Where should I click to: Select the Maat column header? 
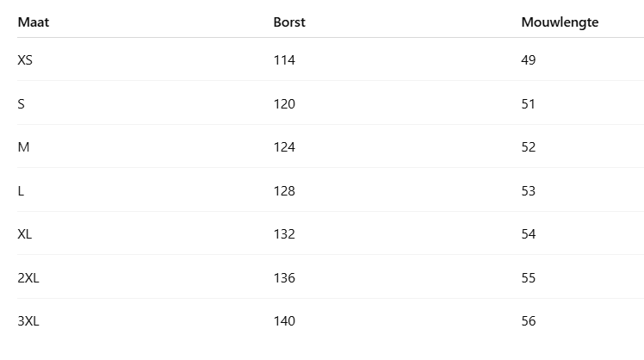click(x=34, y=22)
